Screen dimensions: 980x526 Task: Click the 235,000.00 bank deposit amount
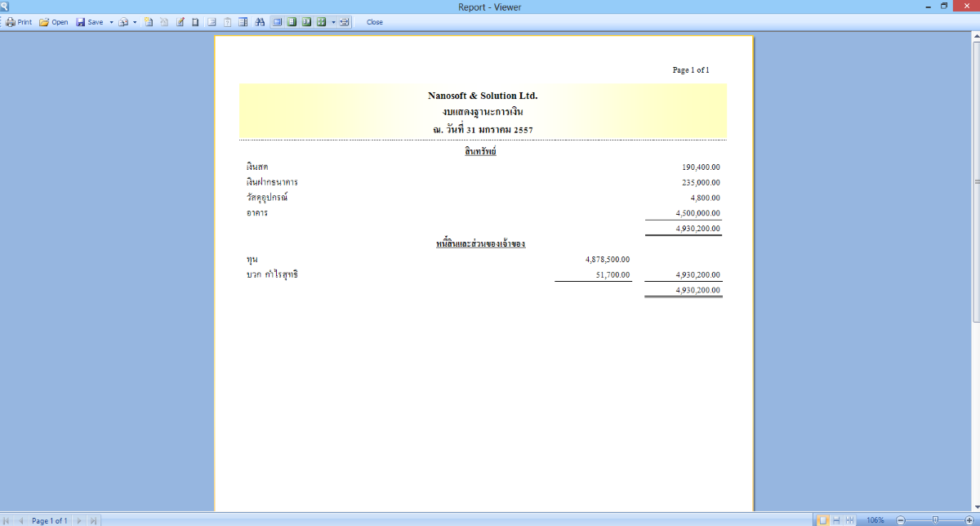click(701, 182)
